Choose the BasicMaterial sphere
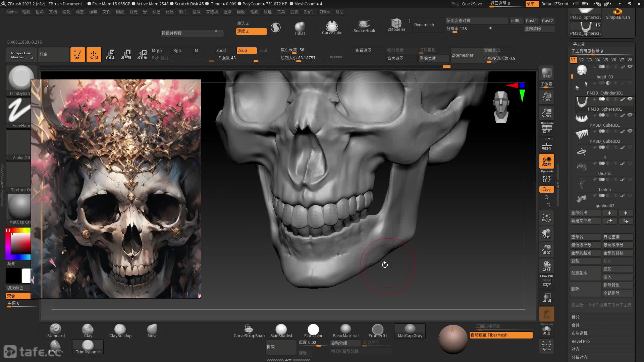644x362 pixels. [x=345, y=331]
